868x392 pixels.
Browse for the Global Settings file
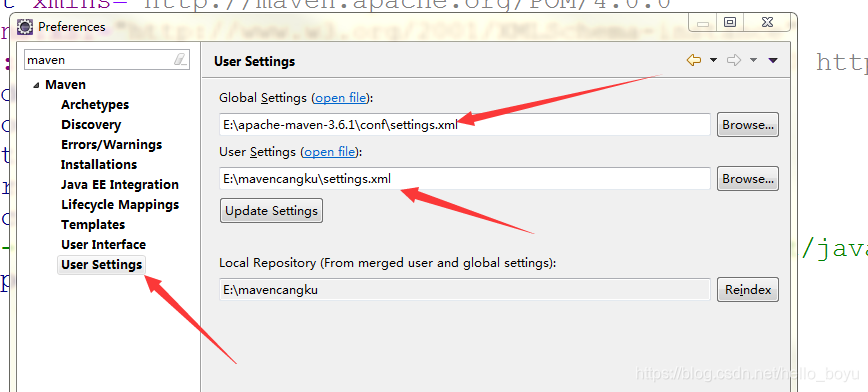point(748,125)
